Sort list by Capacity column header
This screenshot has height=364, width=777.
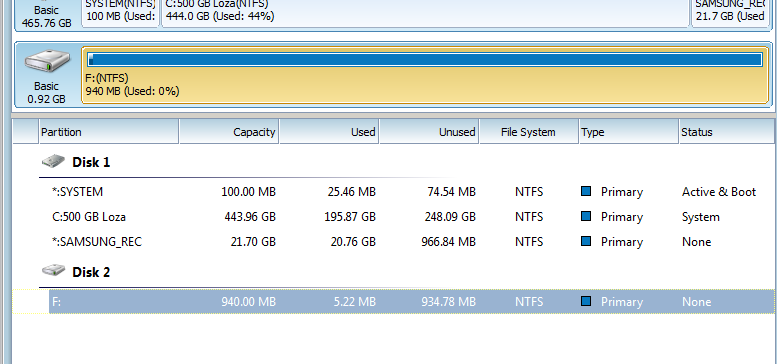(x=229, y=132)
